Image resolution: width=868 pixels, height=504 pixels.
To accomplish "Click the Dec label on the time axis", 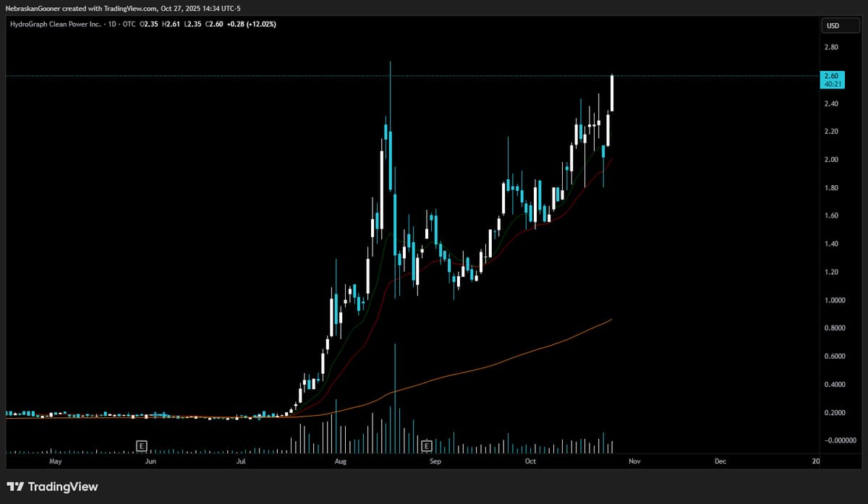I will point(720,461).
